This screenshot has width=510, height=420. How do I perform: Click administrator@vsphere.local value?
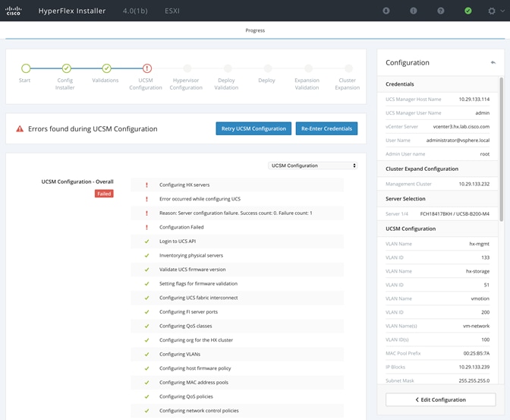point(458,140)
